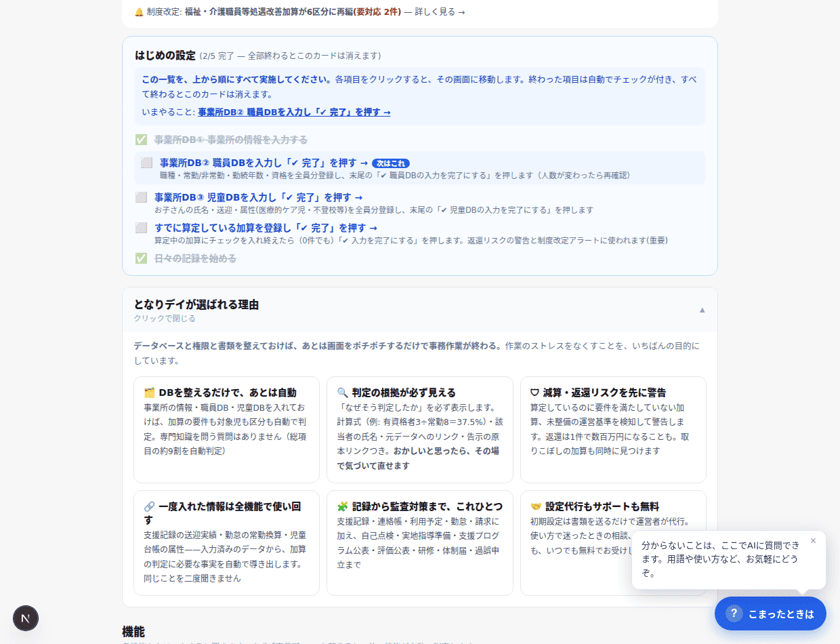Click the card-index icon on DBを整えるだけで card
840x644 pixels.
150,393
